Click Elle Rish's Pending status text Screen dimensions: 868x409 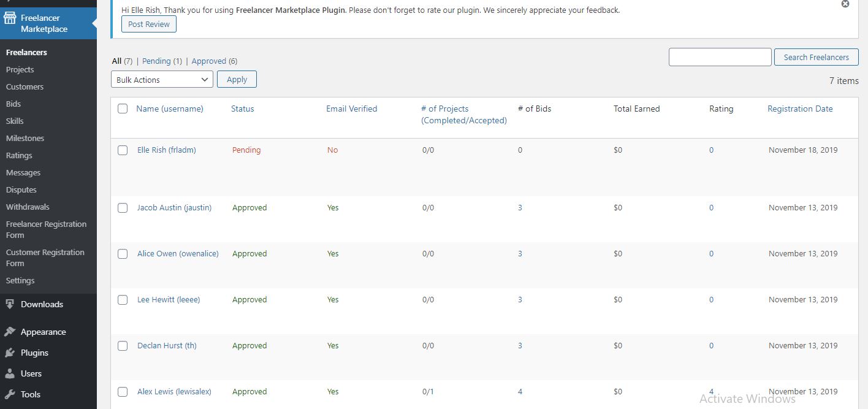click(246, 150)
